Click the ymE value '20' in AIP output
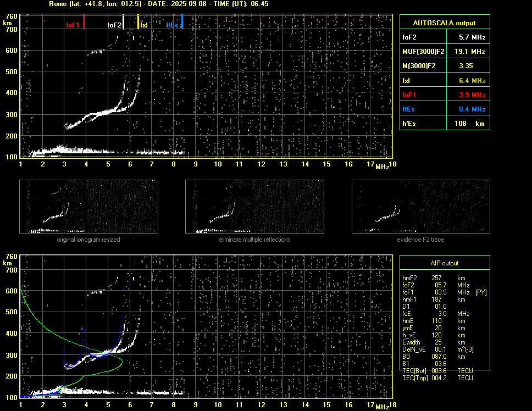This screenshot has width=532, height=411. 438,328
